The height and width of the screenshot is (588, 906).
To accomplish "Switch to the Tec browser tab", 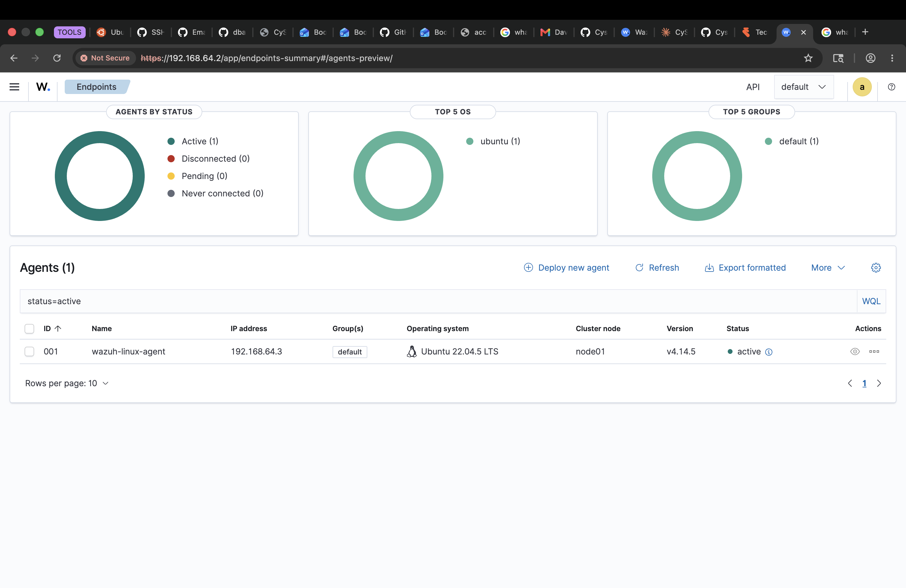I will (x=755, y=32).
